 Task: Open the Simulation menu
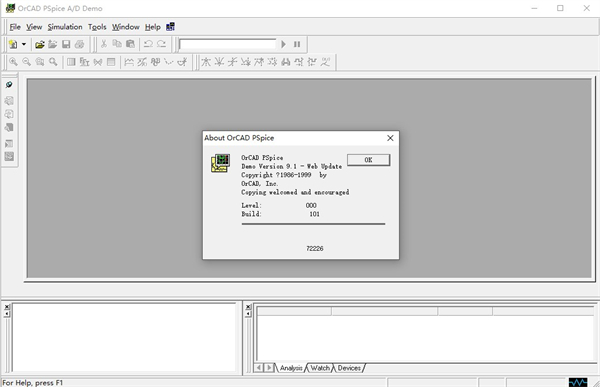[x=65, y=27]
